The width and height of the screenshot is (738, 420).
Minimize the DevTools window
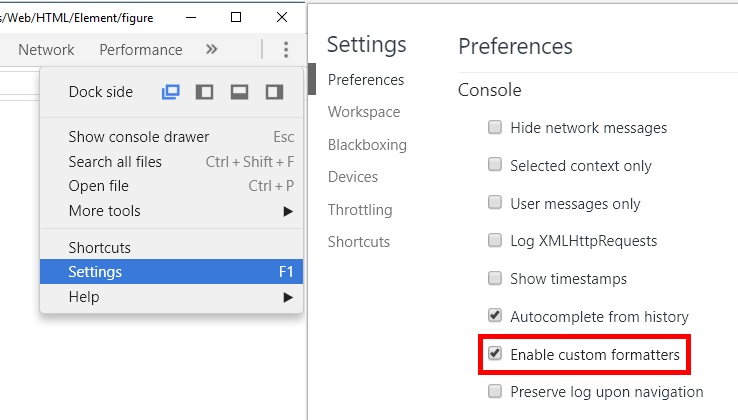coord(191,17)
